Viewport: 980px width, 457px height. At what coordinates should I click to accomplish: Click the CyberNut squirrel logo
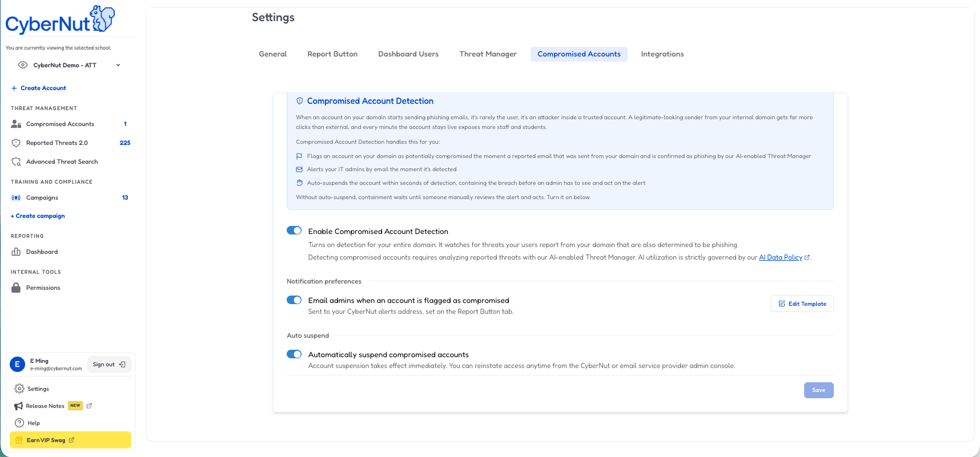point(103,19)
